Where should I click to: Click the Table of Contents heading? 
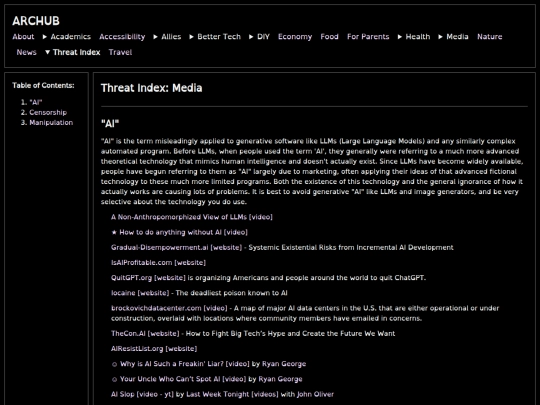tap(43, 85)
